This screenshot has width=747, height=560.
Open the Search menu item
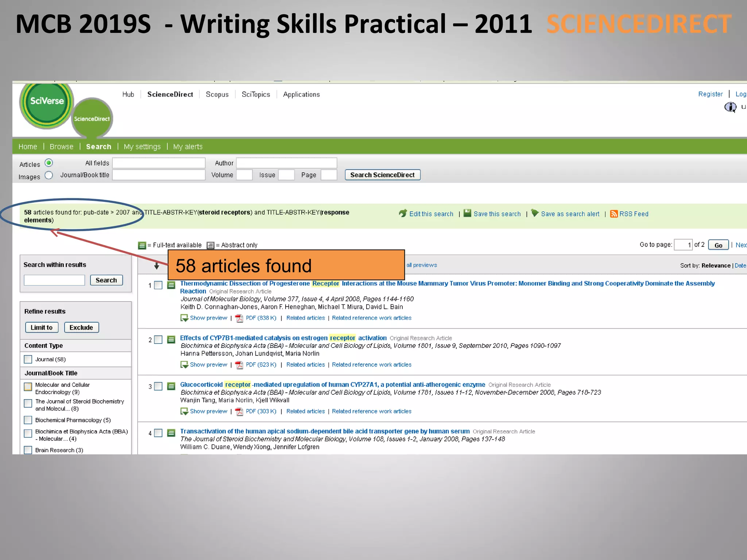[x=98, y=147]
